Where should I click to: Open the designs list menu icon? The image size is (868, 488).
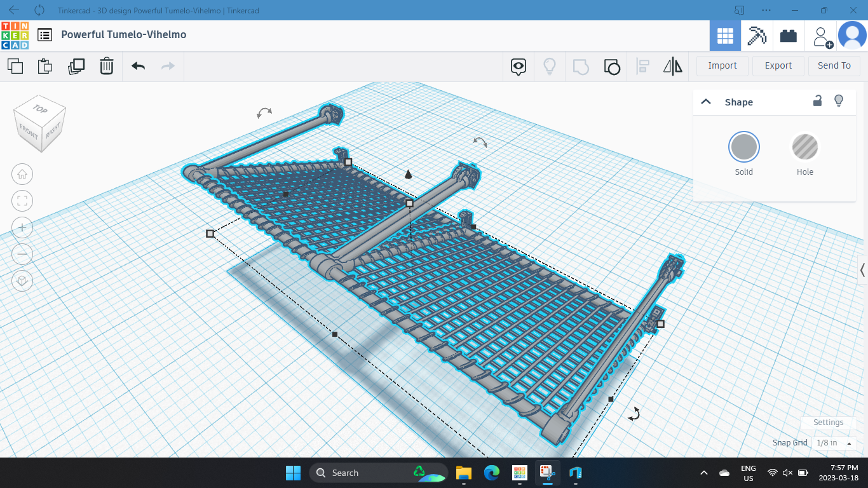44,35
